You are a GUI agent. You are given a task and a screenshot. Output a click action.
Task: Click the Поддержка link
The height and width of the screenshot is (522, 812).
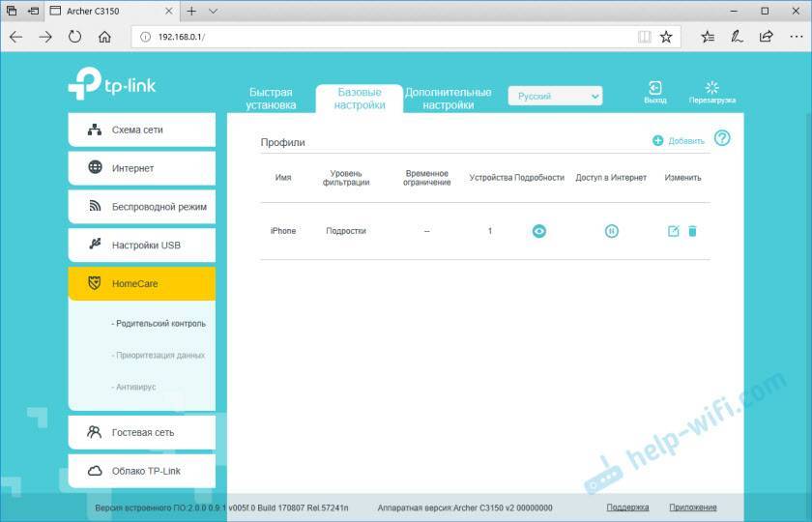coord(627,507)
